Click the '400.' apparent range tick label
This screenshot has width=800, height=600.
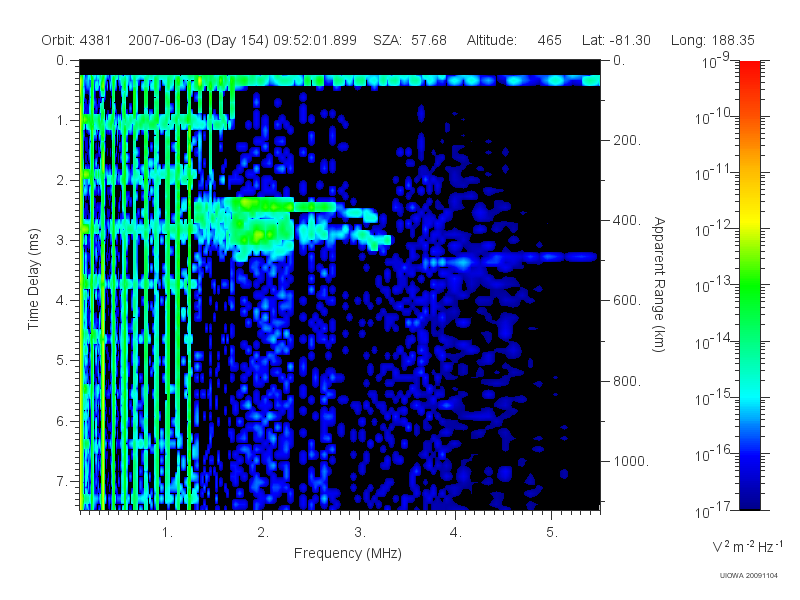626,220
